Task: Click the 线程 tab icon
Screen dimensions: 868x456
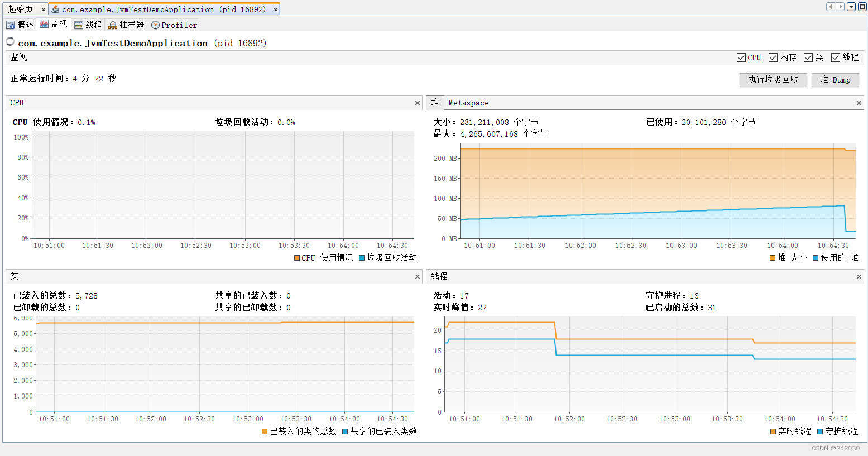Action: click(x=79, y=25)
